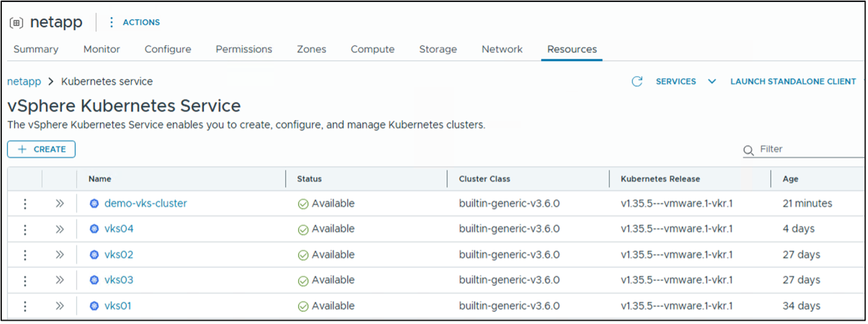The height and width of the screenshot is (324, 868).
Task: Click Available status icon for vks01
Action: pos(303,307)
